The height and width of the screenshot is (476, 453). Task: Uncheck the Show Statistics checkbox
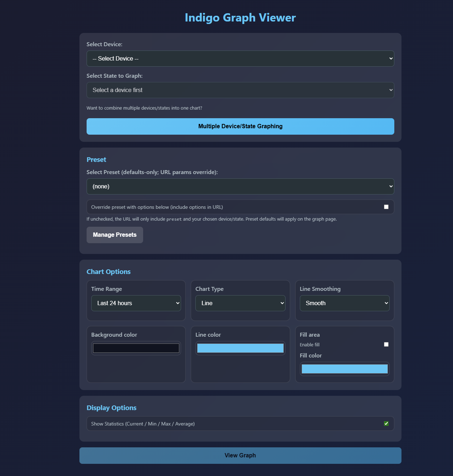coord(386,423)
